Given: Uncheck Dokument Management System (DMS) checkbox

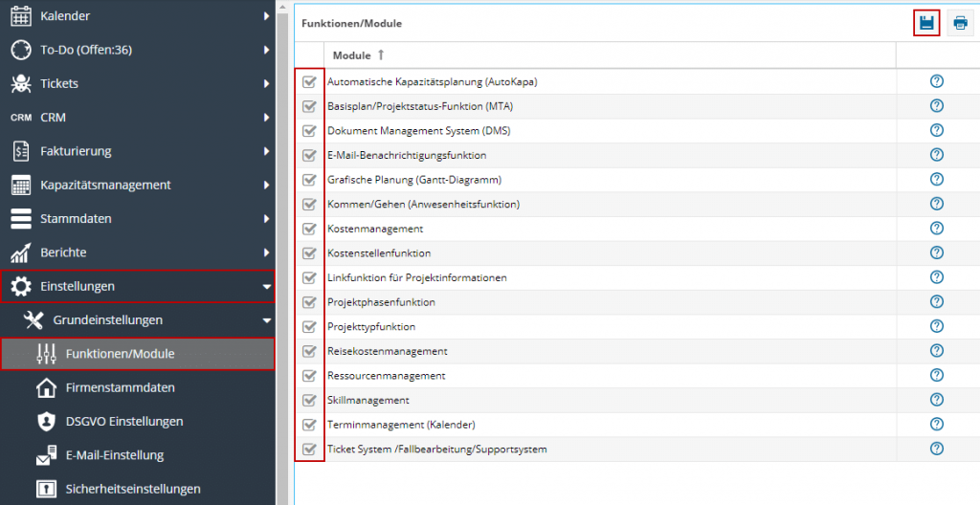Looking at the screenshot, I should tap(309, 130).
